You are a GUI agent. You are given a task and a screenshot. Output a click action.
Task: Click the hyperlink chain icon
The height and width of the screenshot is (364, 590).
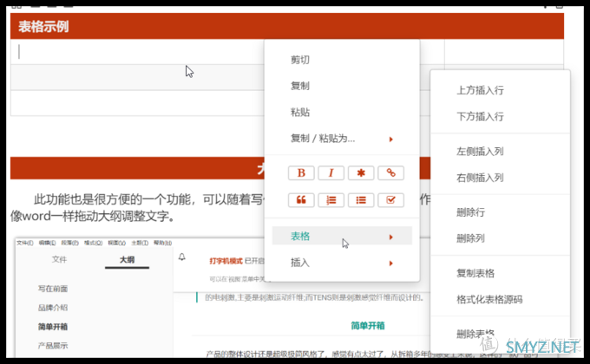coord(390,172)
